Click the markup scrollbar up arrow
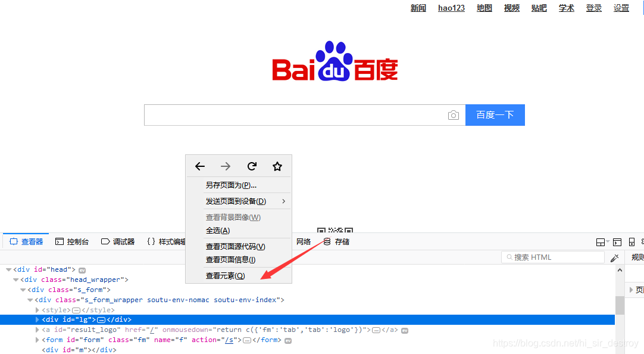The width and height of the screenshot is (644, 354). pos(620,270)
